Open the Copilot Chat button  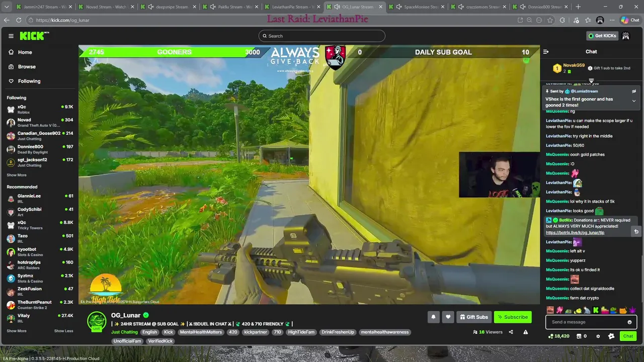coord(631,20)
